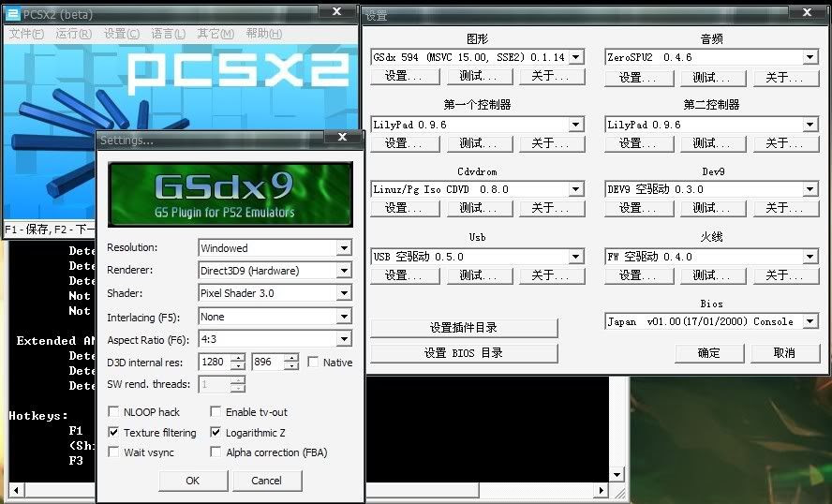Enable Wait vsync
This screenshot has width=832, height=504.
click(x=113, y=452)
